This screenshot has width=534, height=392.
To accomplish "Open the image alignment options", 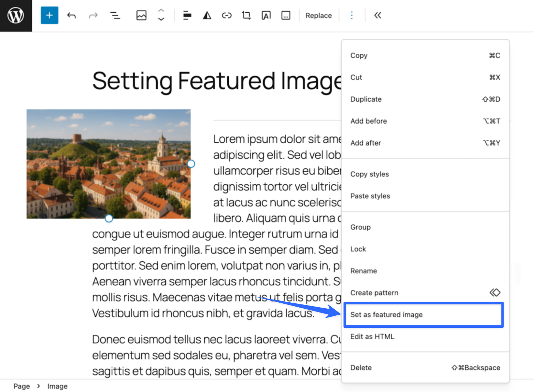I will tap(187, 16).
